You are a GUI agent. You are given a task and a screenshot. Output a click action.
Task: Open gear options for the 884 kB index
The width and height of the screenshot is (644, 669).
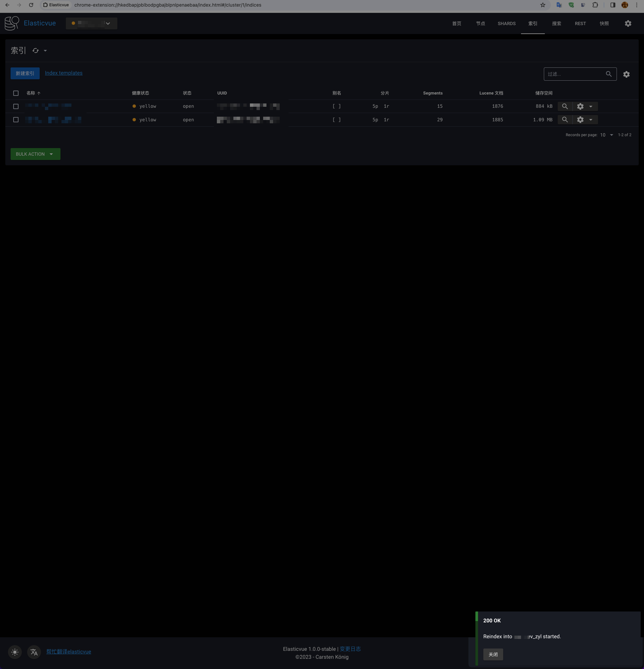click(x=580, y=106)
